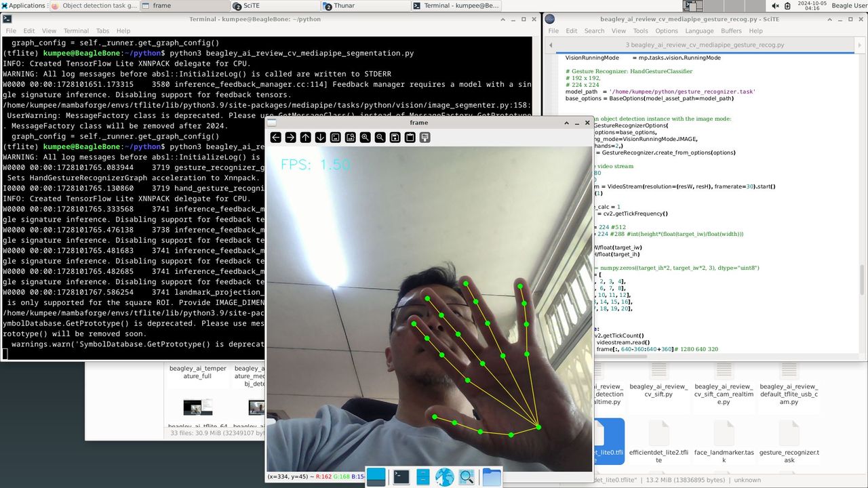The width and height of the screenshot is (868, 488).
Task: Click the Terminal window icon in its title bar
Action: pos(7,19)
